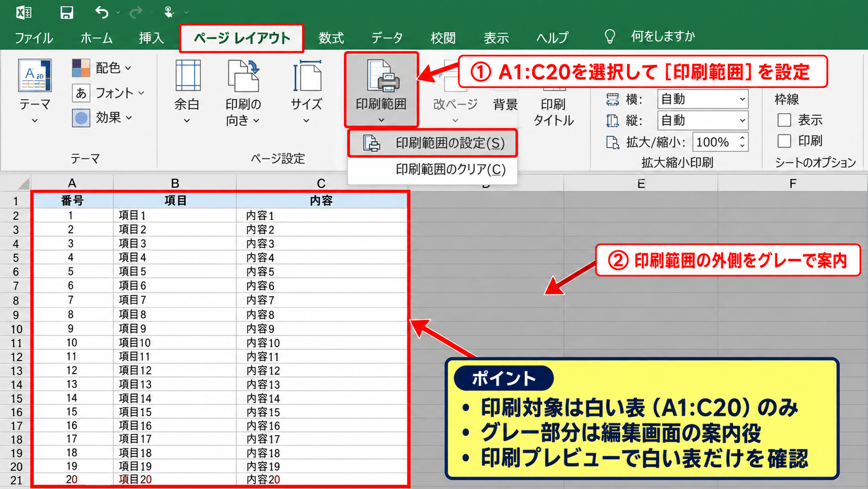Viewport: 868px width, 489px height.
Task: Expand the 配色 dropdown arrow
Action: click(128, 68)
